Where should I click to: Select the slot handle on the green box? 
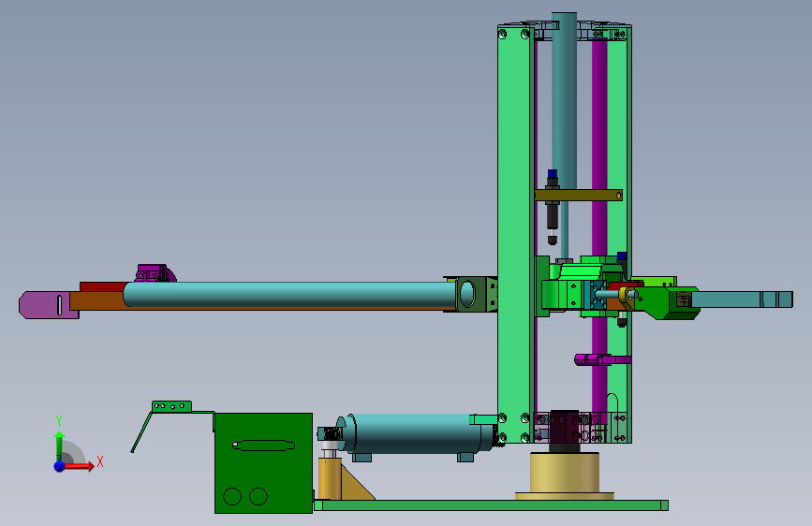pyautogui.click(x=263, y=446)
